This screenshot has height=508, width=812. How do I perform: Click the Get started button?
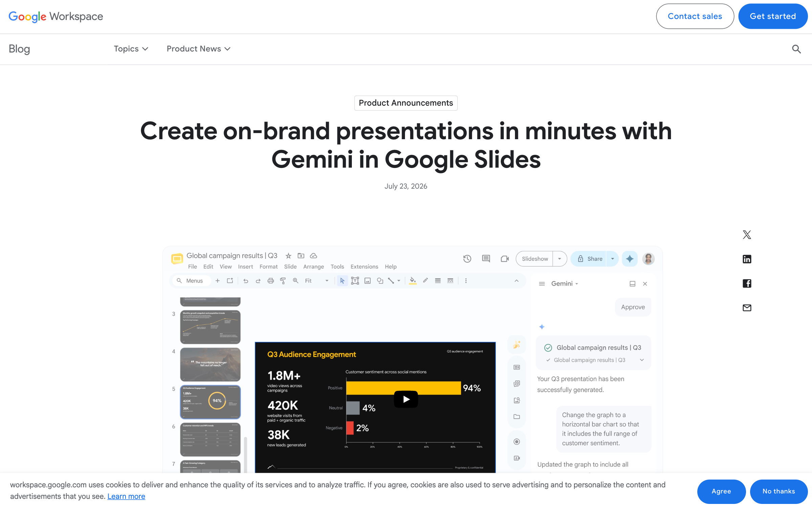(x=773, y=16)
